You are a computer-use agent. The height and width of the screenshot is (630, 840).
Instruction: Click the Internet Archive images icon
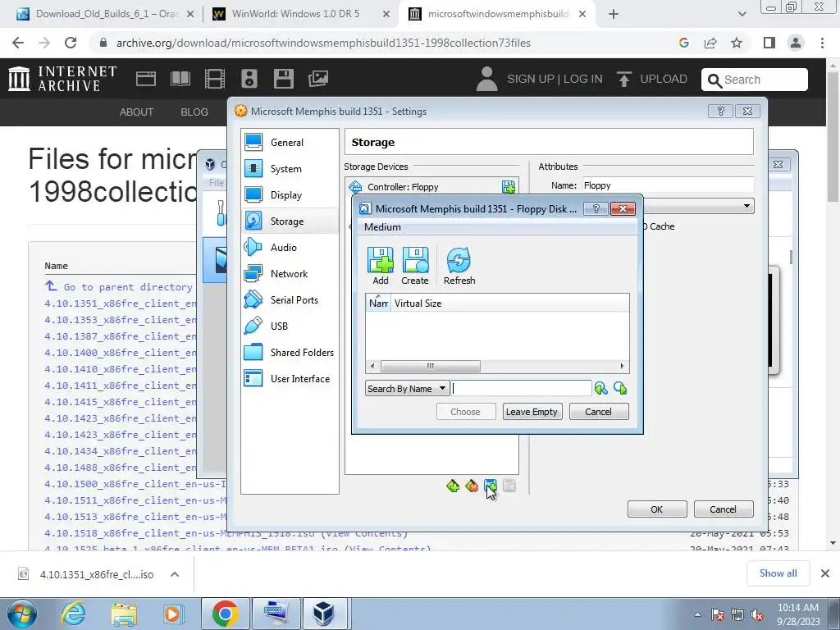click(x=317, y=79)
